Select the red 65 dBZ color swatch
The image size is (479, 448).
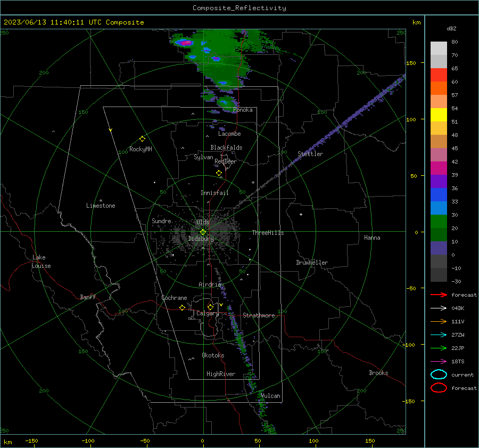pyautogui.click(x=439, y=75)
